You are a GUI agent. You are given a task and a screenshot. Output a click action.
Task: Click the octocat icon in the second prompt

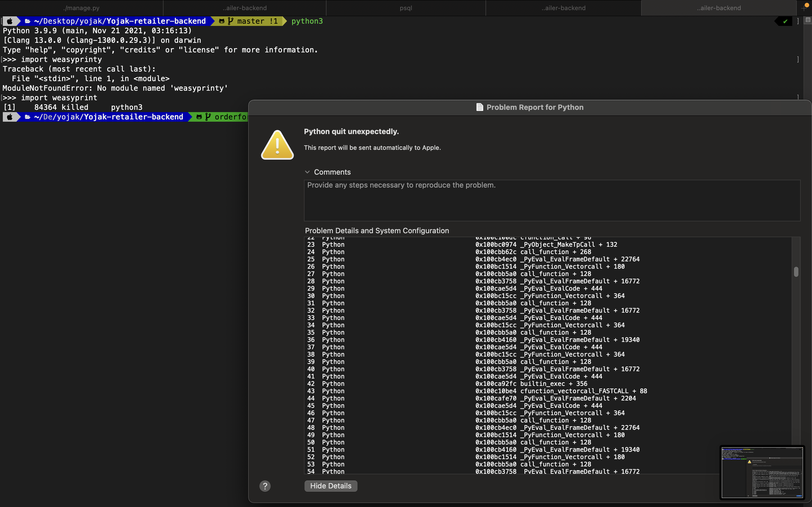click(199, 117)
